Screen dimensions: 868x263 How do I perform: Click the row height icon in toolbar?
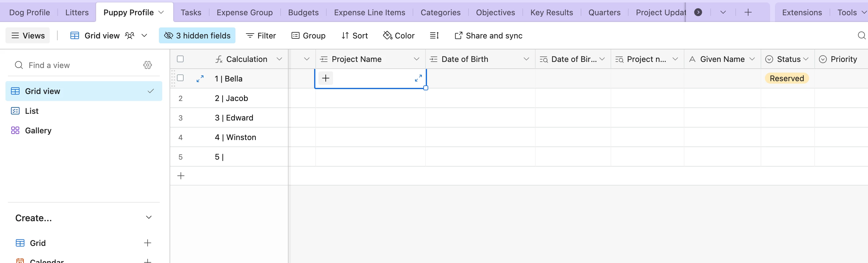[434, 35]
